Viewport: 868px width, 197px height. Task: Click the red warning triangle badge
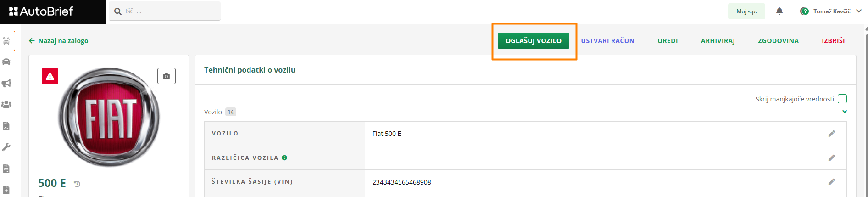click(x=50, y=76)
